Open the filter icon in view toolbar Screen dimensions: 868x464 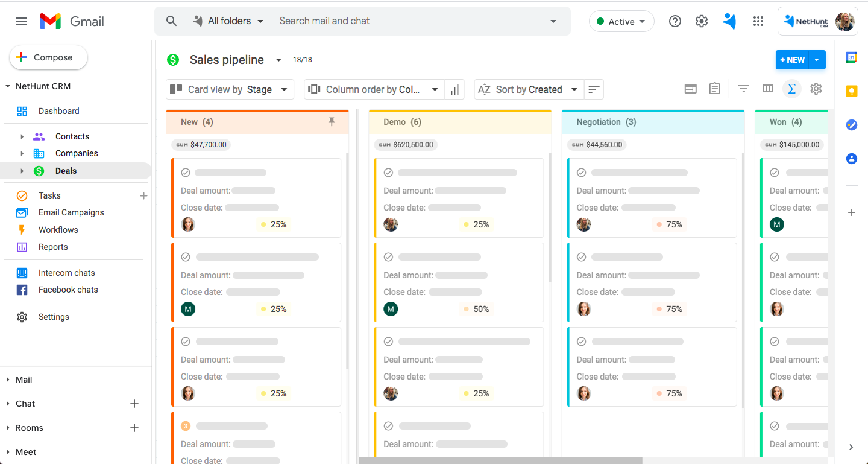pyautogui.click(x=744, y=89)
